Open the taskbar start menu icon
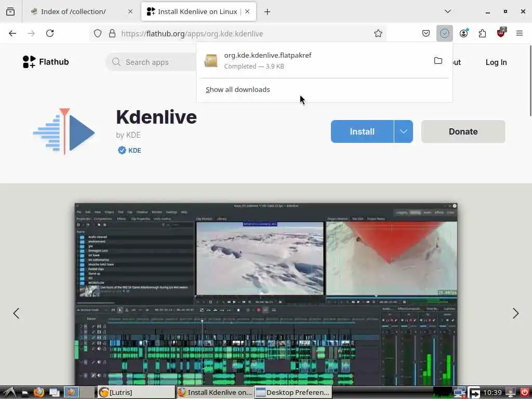Image resolution: width=532 pixels, height=399 pixels. [9, 393]
